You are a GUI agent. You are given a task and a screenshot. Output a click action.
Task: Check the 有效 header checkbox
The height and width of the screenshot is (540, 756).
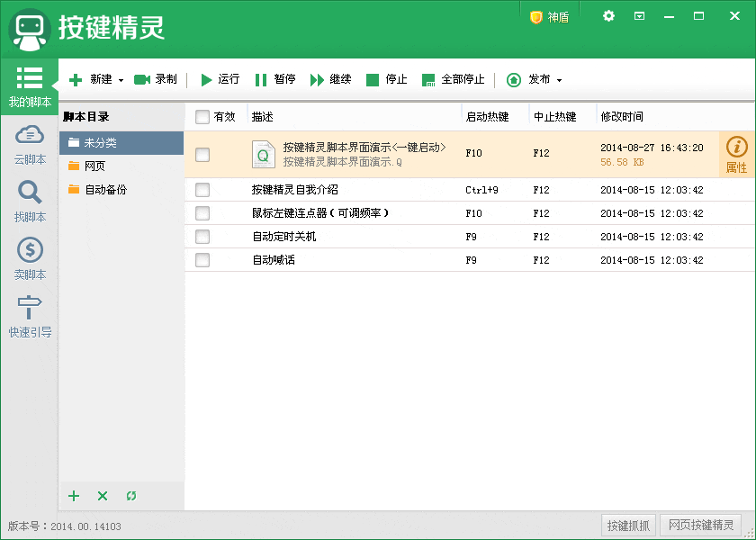pos(203,117)
